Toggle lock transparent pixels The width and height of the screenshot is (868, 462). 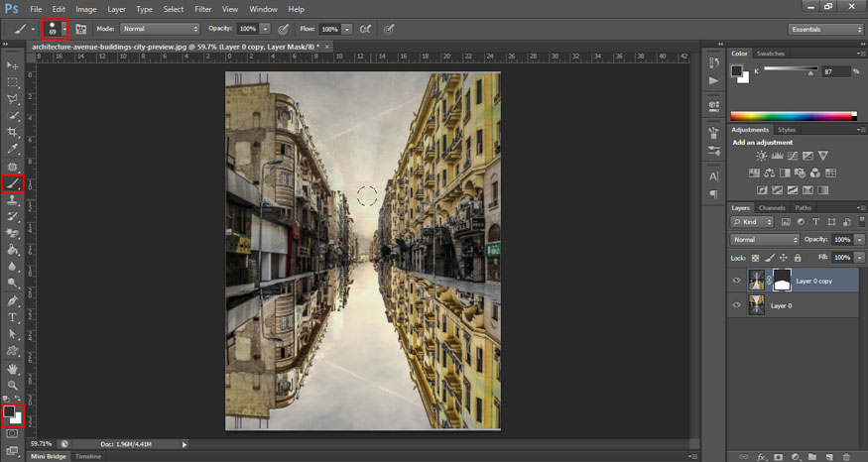pyautogui.click(x=755, y=258)
